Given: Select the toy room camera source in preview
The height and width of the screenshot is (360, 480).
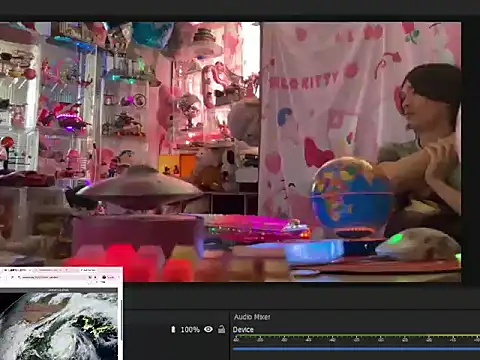Looking at the screenshot, I should point(130,152).
